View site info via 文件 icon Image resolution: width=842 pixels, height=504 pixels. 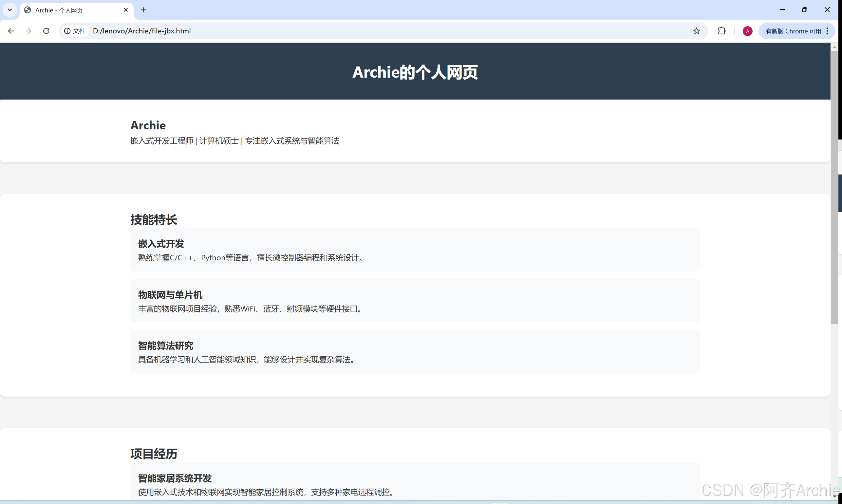pos(75,31)
